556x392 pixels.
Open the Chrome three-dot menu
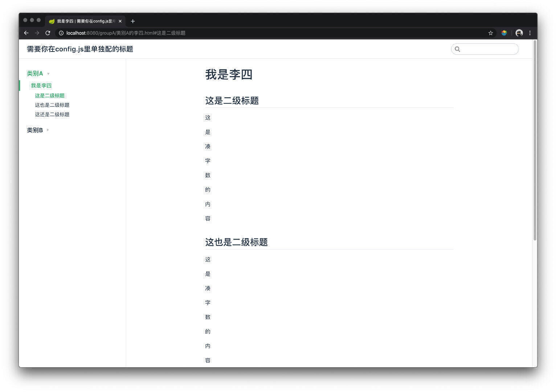[x=530, y=33]
